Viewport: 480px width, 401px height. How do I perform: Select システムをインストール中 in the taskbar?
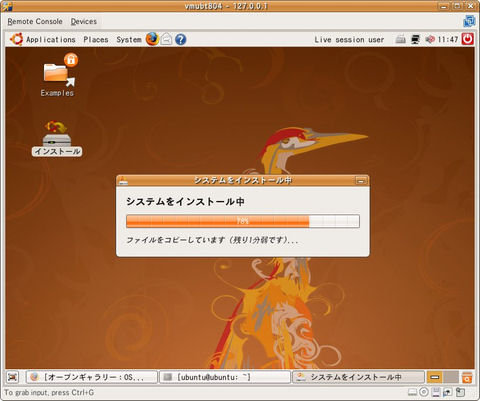[358, 377]
